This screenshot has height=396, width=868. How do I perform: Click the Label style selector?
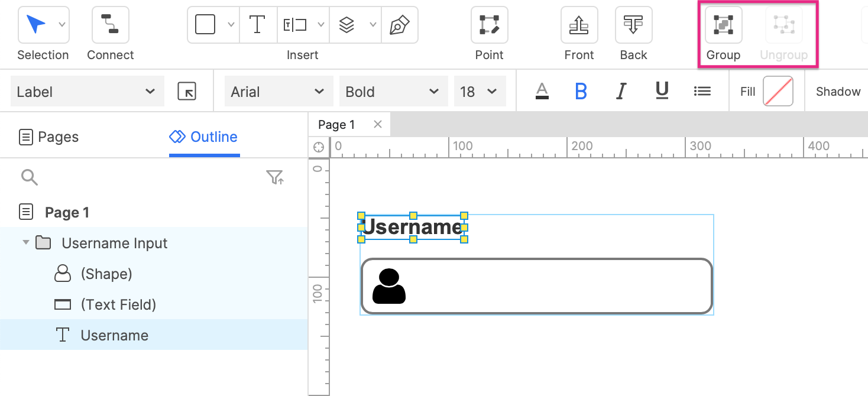click(x=87, y=91)
